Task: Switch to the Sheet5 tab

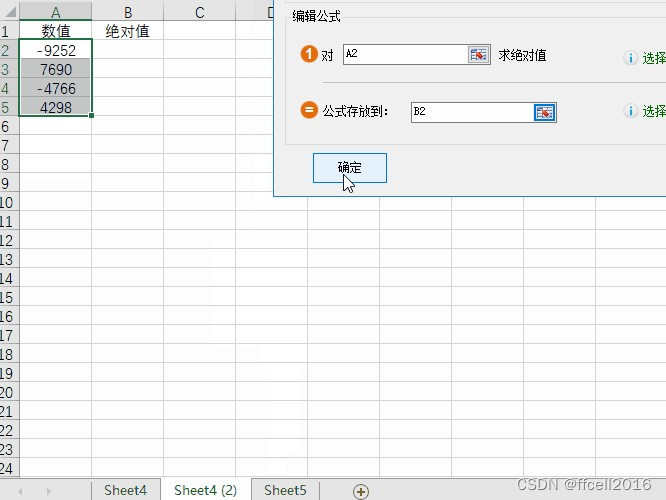Action: [285, 490]
